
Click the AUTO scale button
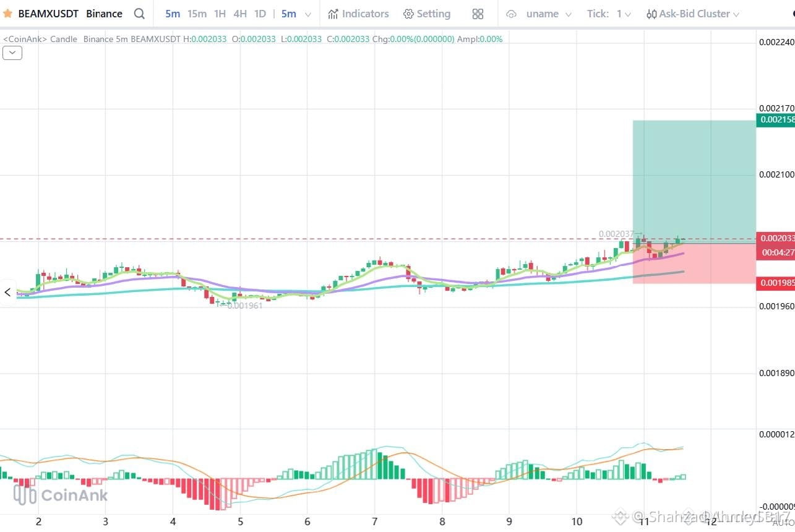pyautogui.click(x=783, y=523)
